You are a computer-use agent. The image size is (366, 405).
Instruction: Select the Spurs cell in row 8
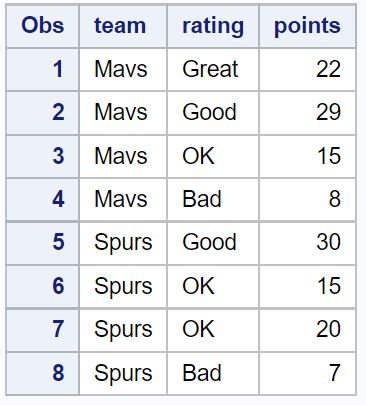123,373
